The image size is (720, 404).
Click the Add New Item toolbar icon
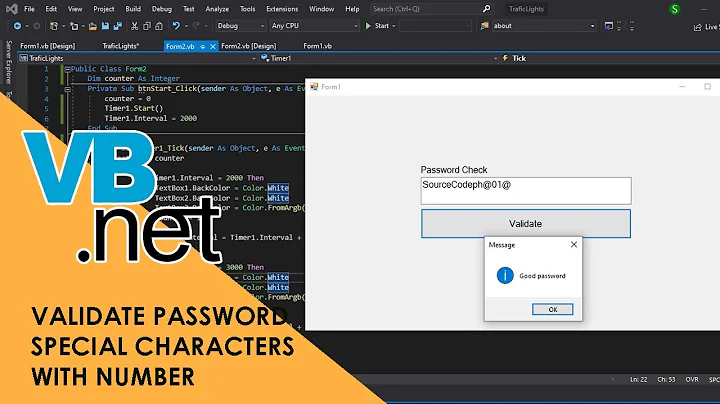point(74,26)
